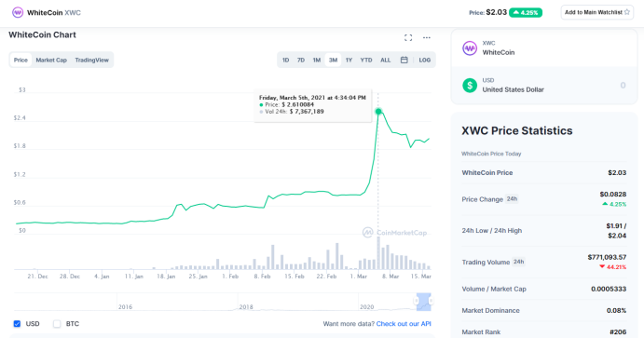Image resolution: width=644 pixels, height=338 pixels.
Task: Open the calendar date range picker
Action: (x=404, y=60)
